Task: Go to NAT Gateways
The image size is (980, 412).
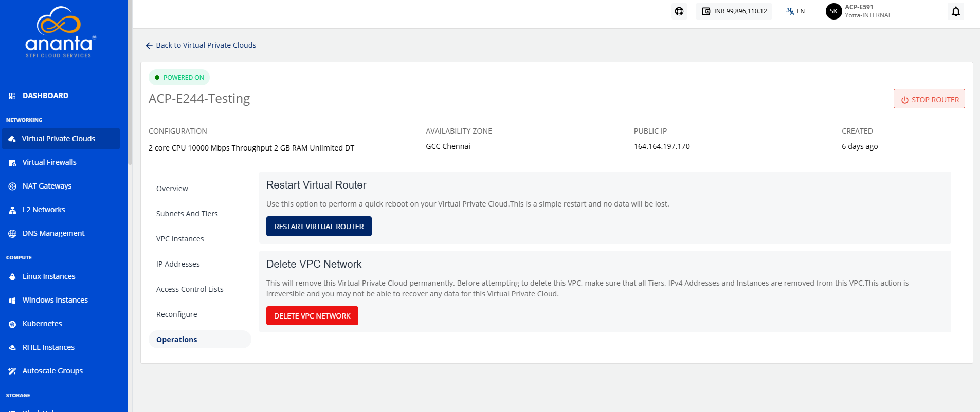Action: point(47,186)
